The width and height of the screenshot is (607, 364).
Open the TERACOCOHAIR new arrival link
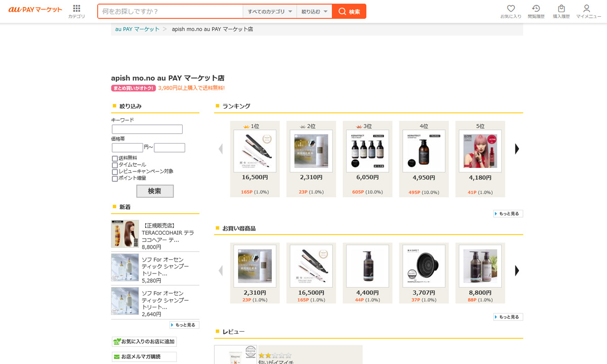[167, 233]
